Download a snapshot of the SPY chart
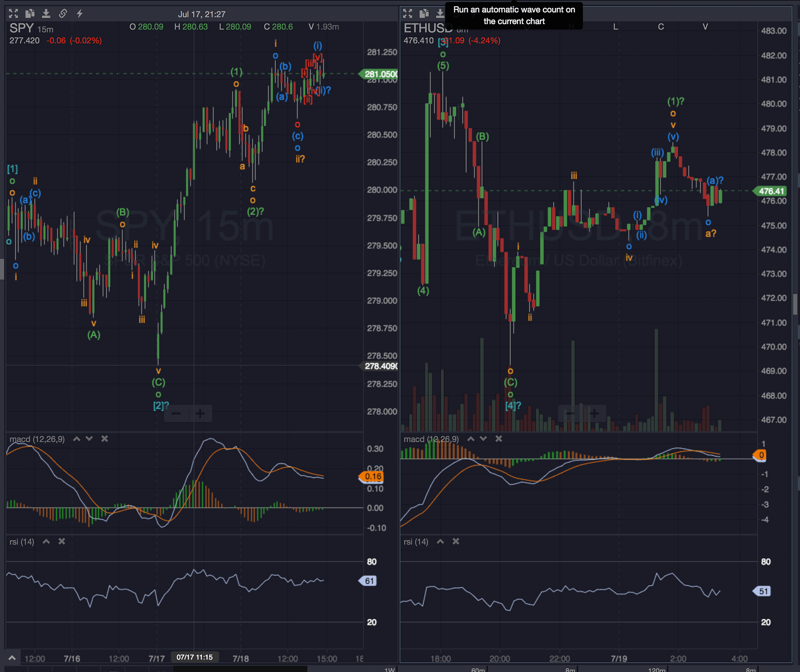Viewport: 800px width, 672px height. [x=46, y=14]
